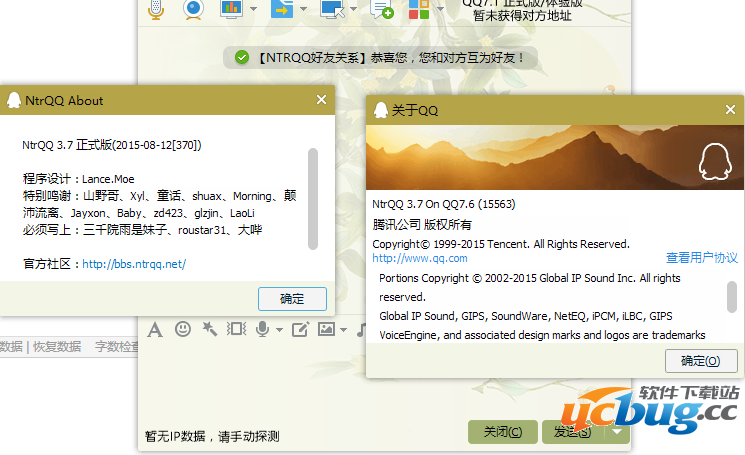Send a window shake nudge
Screen dimensions: 745x455
pyautogui.click(x=237, y=328)
